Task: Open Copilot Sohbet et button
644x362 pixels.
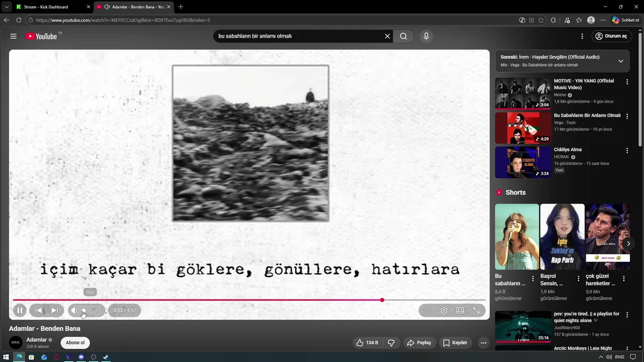Action: 625,20
